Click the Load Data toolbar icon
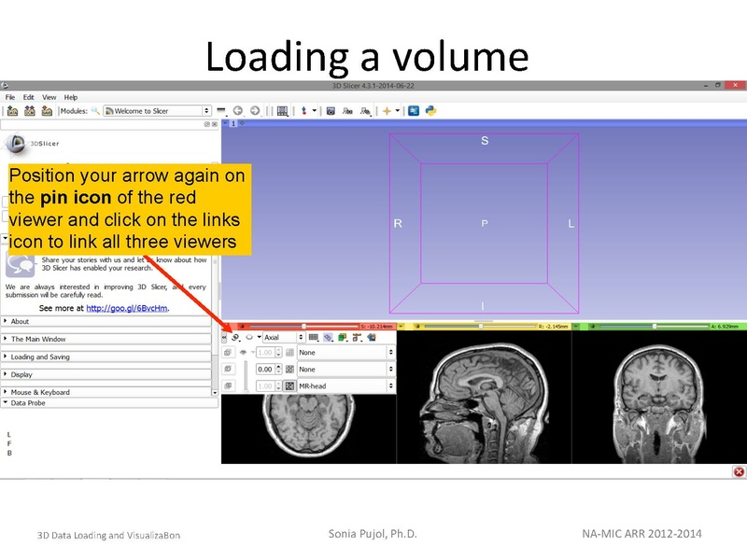747x560 pixels. (12, 111)
